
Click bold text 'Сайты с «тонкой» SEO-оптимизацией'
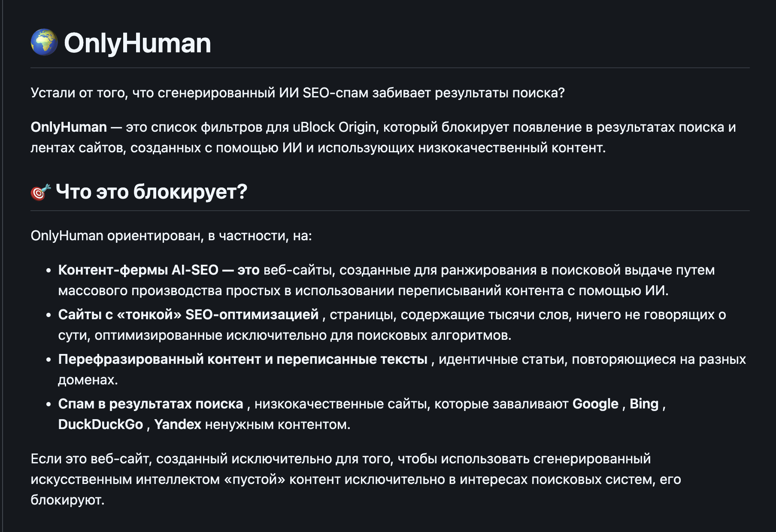click(188, 314)
